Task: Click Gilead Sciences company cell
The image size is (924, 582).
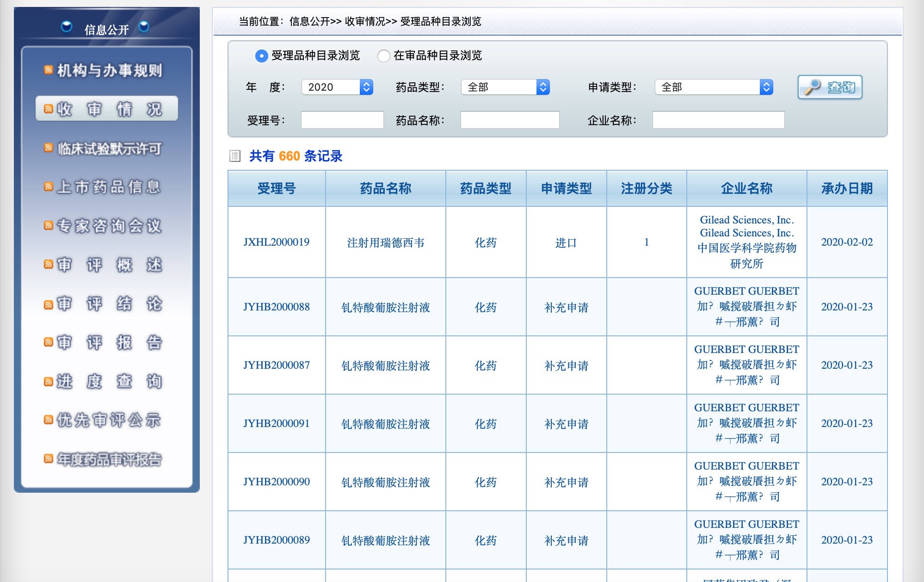Action: pos(747,241)
